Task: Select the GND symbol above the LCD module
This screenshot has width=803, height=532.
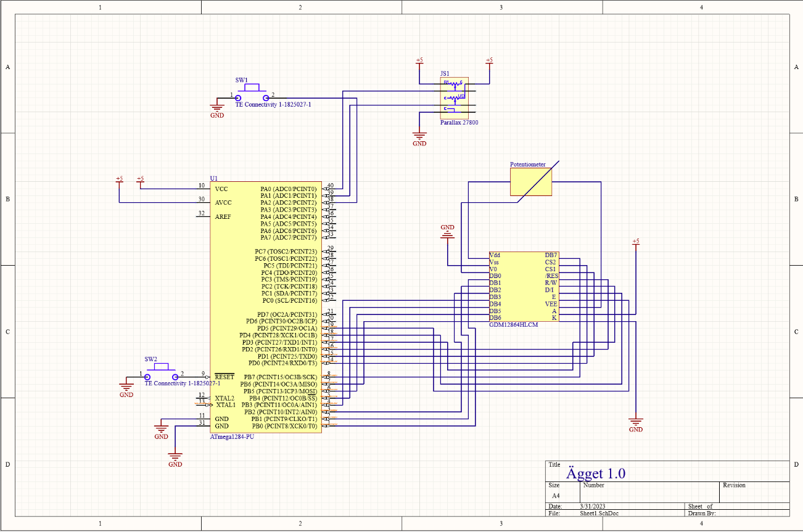Action: (447, 231)
